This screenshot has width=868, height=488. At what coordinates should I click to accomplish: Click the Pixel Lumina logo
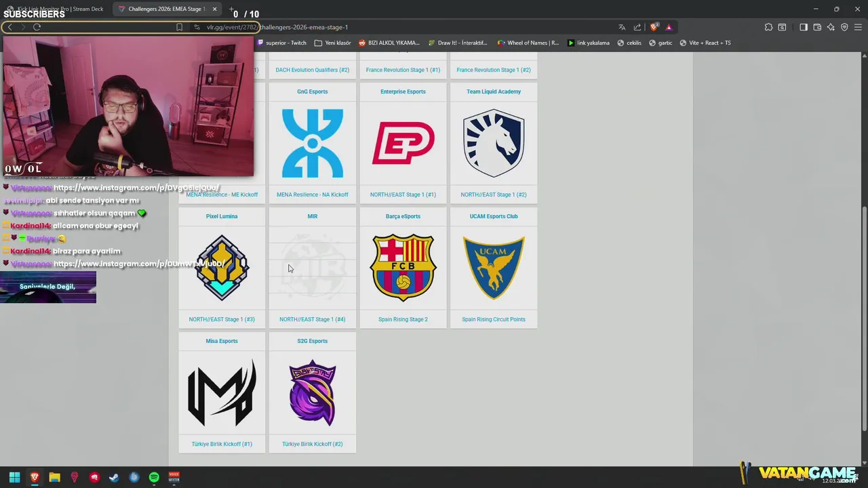tap(222, 268)
